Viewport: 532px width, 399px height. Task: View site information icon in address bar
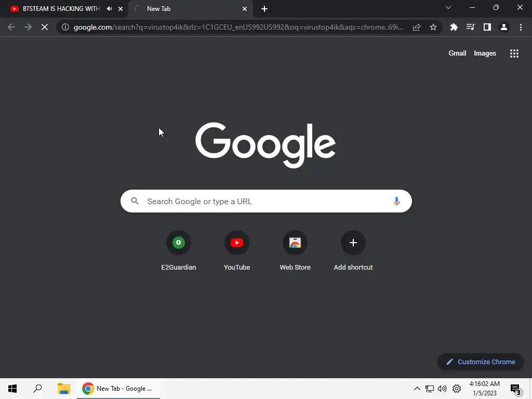click(x=65, y=27)
